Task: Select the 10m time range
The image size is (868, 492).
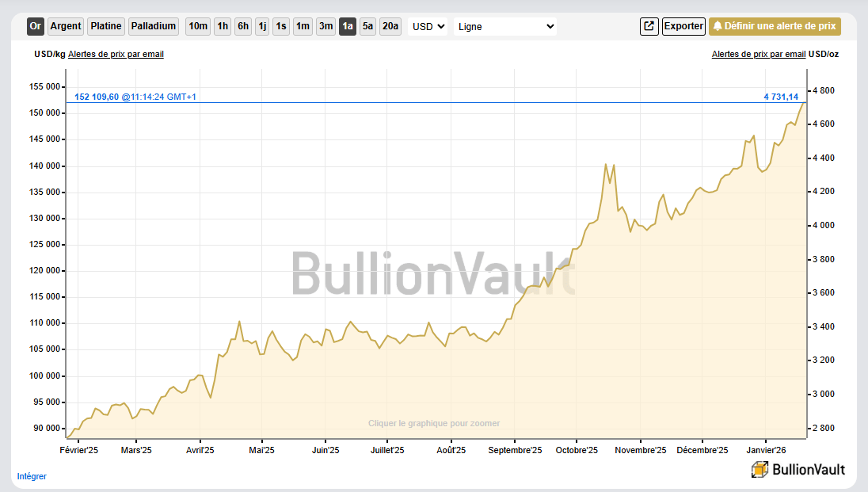Action: coord(198,26)
